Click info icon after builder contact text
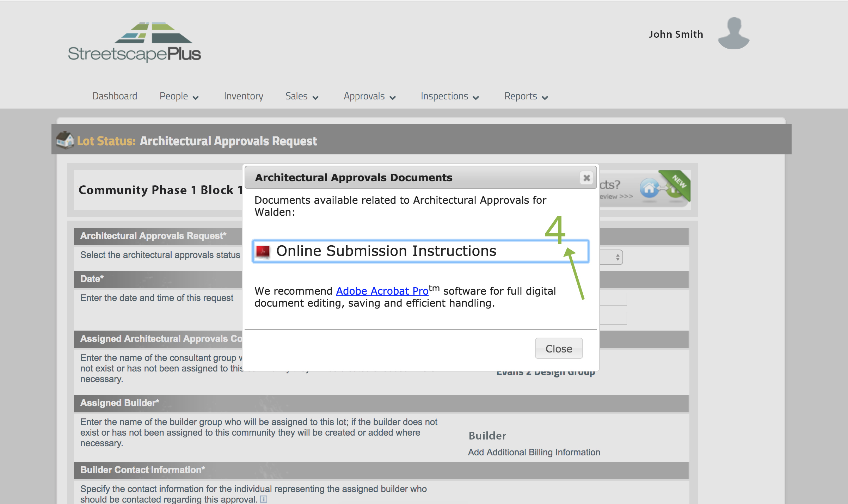 (x=264, y=499)
